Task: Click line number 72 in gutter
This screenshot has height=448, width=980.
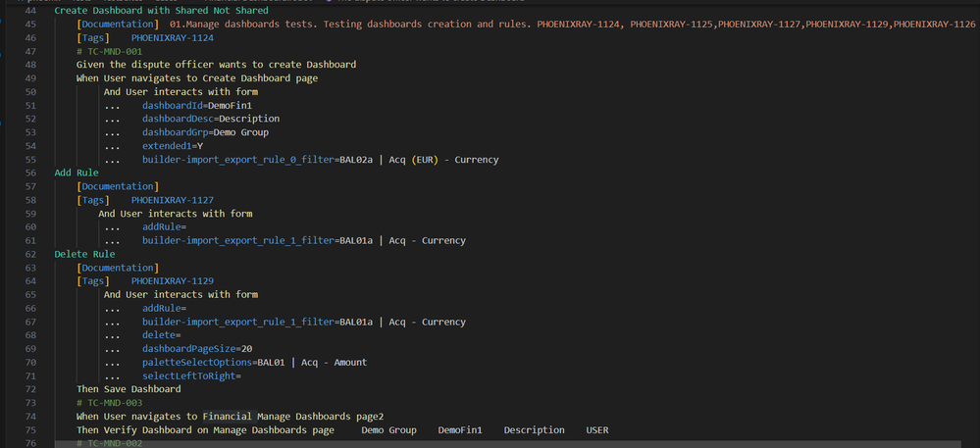Action: tap(30, 389)
